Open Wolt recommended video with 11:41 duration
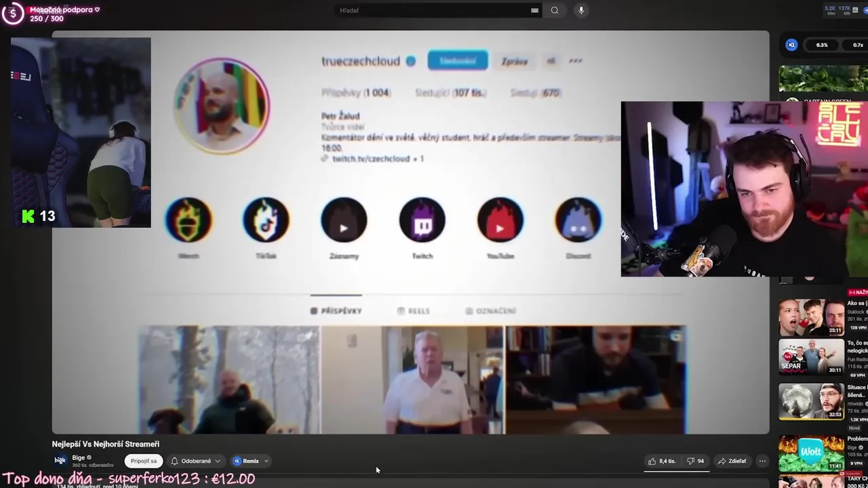 point(811,453)
